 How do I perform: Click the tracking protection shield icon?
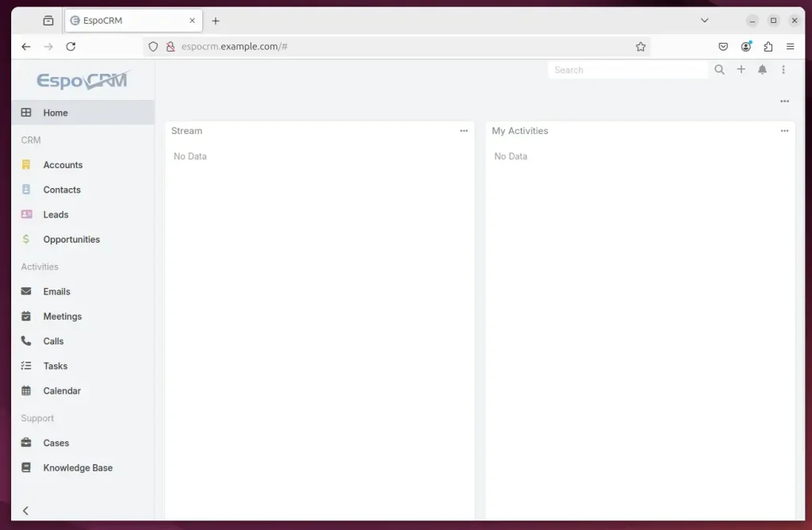[153, 47]
